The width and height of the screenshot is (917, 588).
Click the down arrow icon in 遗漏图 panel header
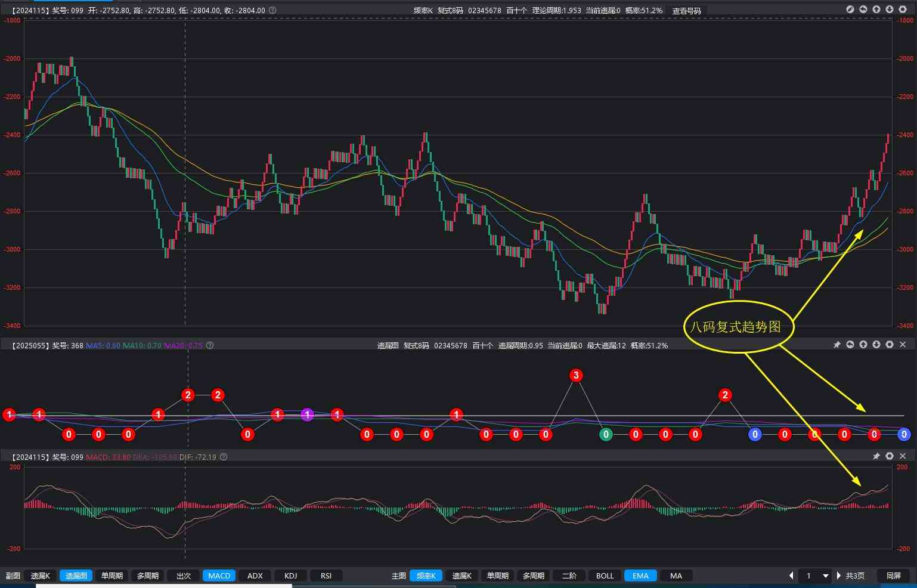[x=876, y=345]
